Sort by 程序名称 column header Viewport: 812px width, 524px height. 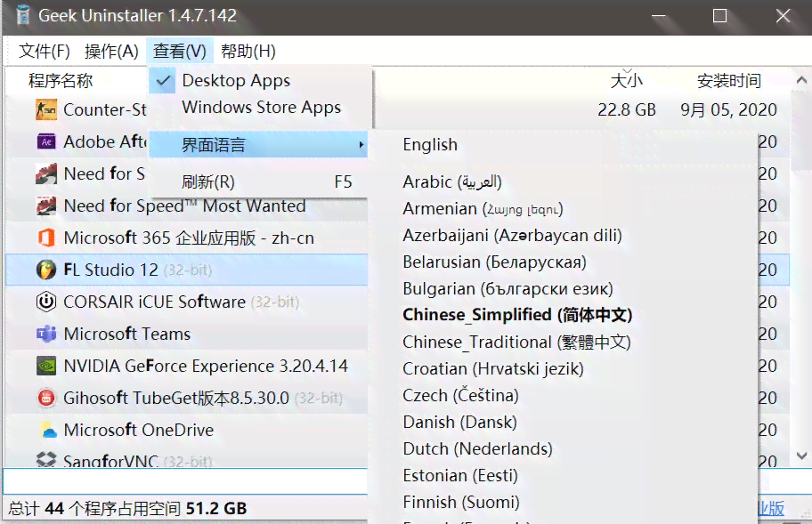(61, 81)
